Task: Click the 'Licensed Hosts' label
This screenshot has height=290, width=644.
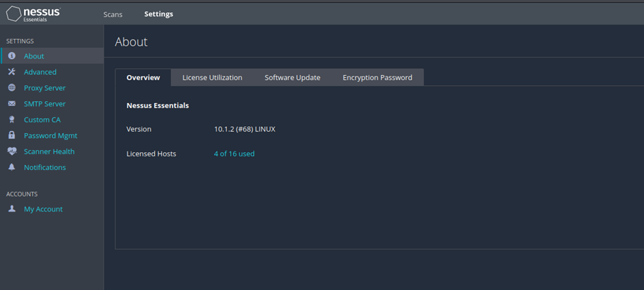Action: click(x=151, y=154)
